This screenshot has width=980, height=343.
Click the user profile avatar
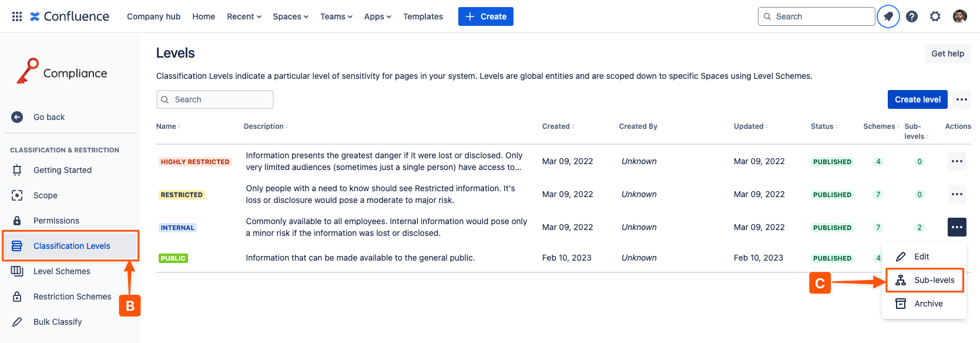[x=960, y=16]
